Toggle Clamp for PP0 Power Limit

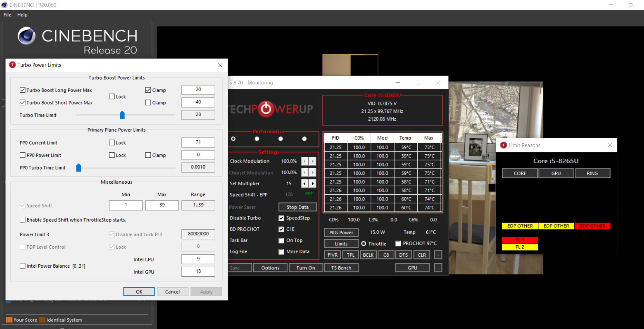click(x=148, y=155)
